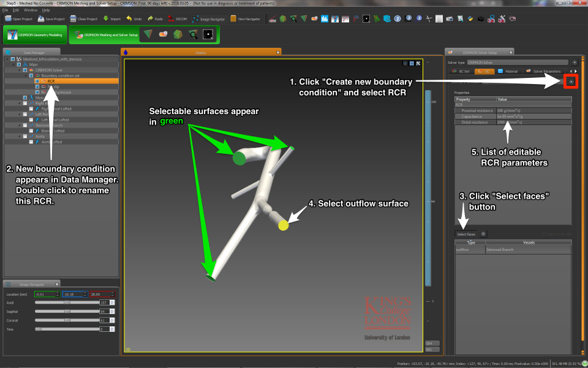The width and height of the screenshot is (588, 368).
Task: Open the DICOM import tool
Action: pyautogui.click(x=178, y=19)
